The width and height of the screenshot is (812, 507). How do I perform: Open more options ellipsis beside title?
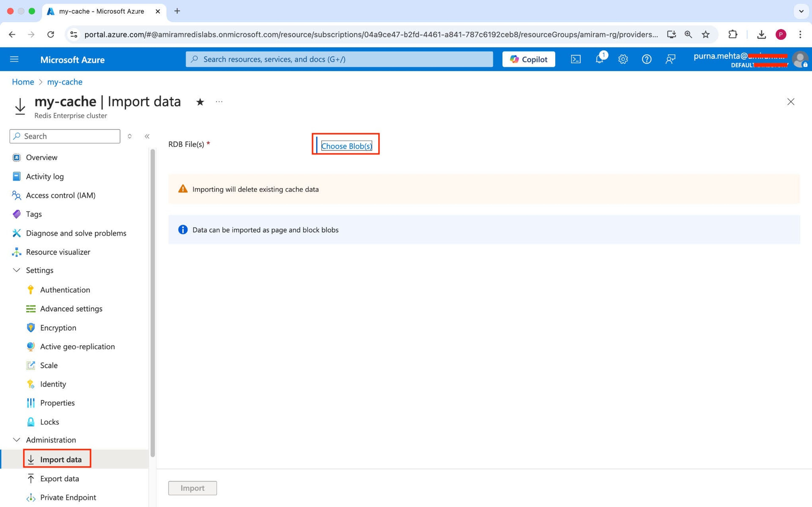coord(219,102)
